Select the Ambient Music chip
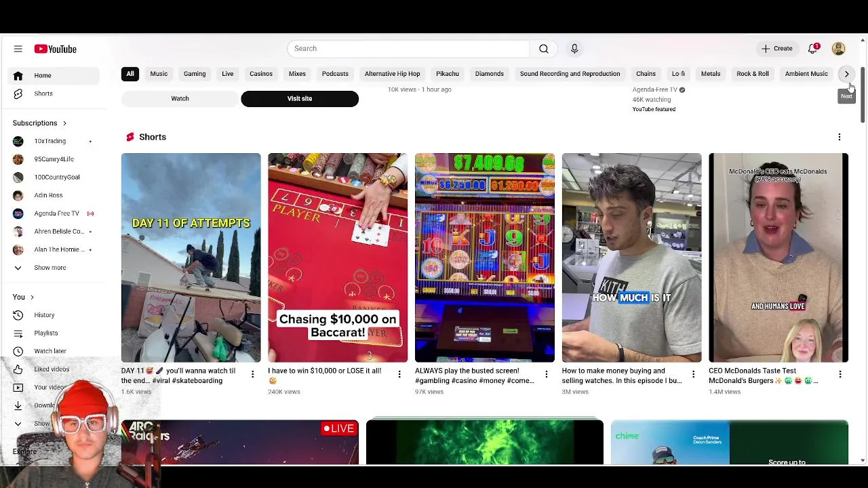868x488 pixels. tap(806, 74)
